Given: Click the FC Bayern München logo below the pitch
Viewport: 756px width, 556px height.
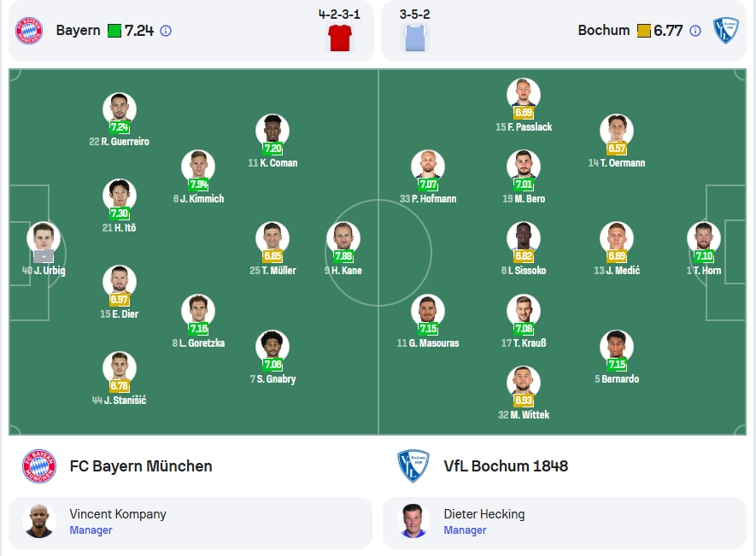Looking at the screenshot, I should coord(39,466).
